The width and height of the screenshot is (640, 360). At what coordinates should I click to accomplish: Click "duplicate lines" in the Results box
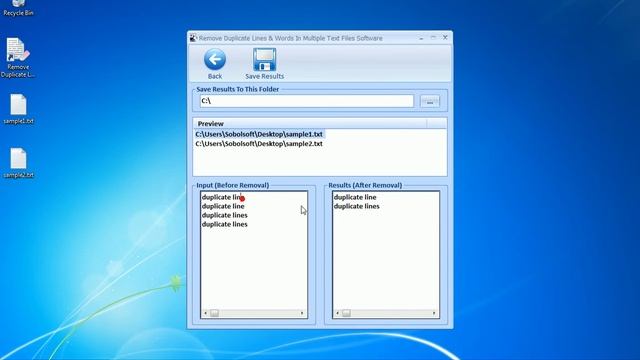point(357,206)
